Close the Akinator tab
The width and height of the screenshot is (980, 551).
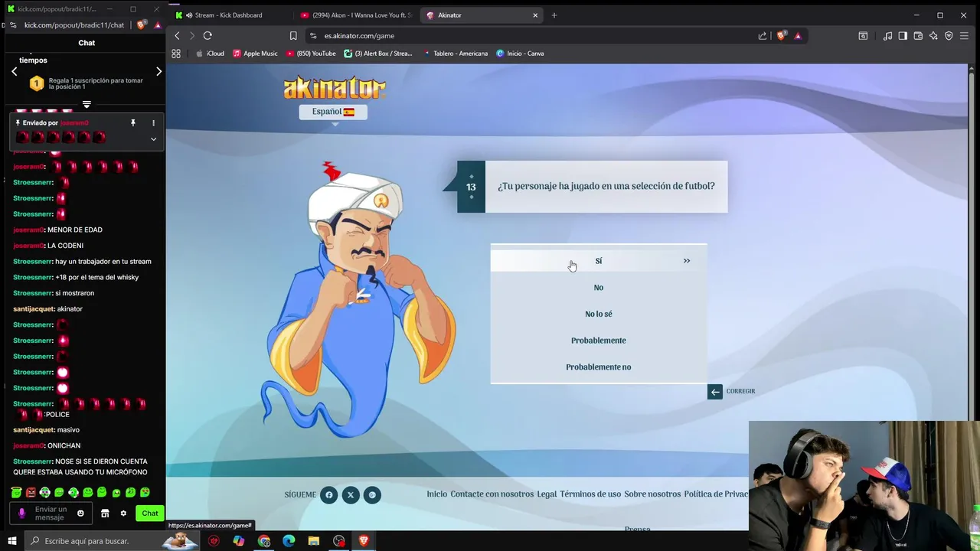point(535,15)
